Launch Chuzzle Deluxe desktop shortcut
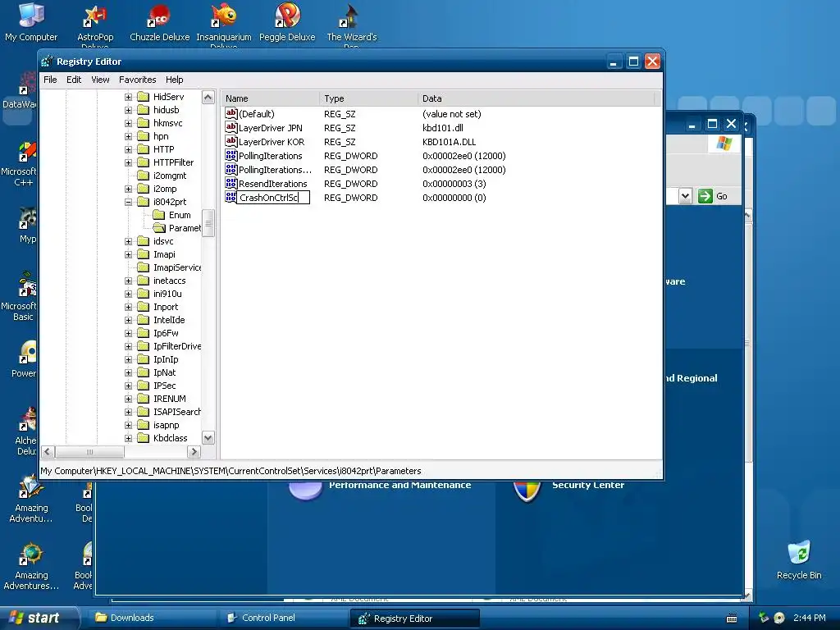 click(160, 22)
